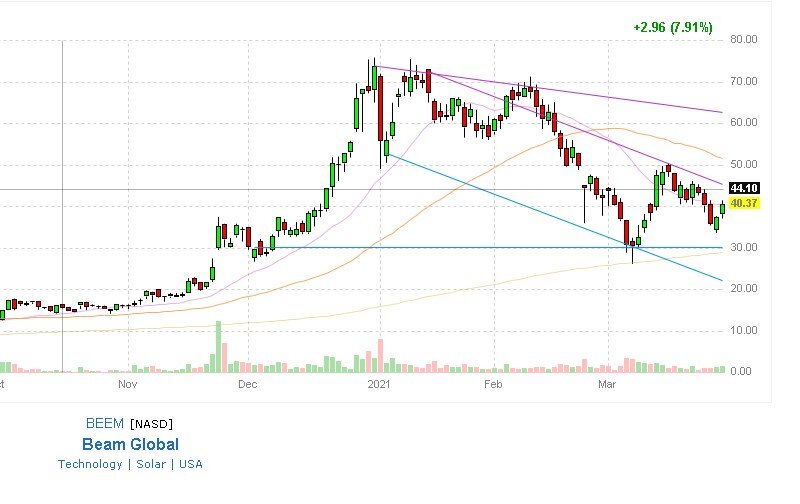Open the Beam Global company name link
Screen dimensions: 800x504
[131, 444]
